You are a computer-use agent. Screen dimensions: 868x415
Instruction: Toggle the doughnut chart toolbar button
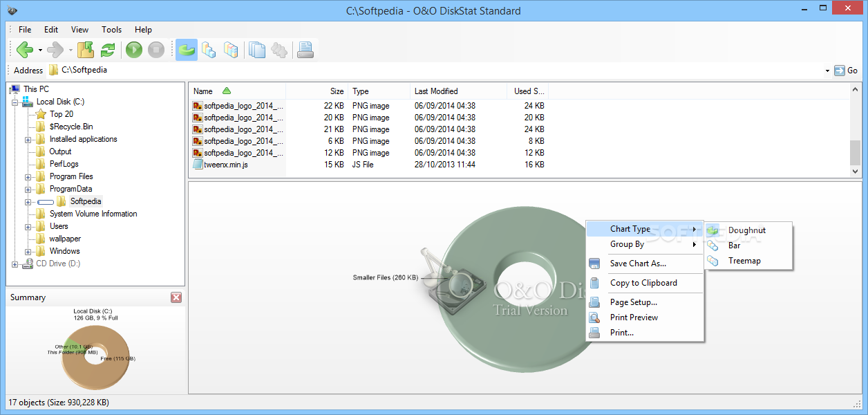pos(187,50)
